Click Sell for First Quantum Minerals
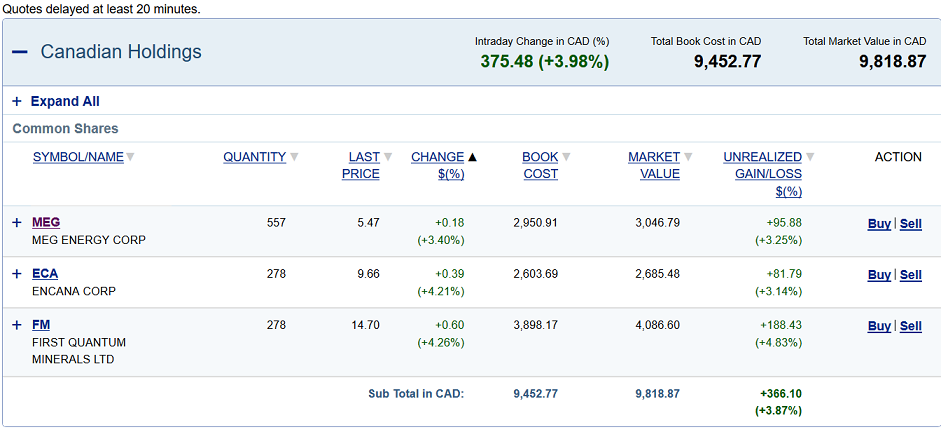Image resolution: width=941 pixels, height=432 pixels. (911, 326)
